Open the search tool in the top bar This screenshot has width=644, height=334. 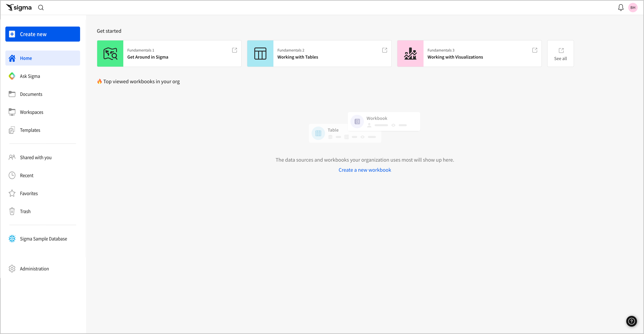[x=41, y=7]
